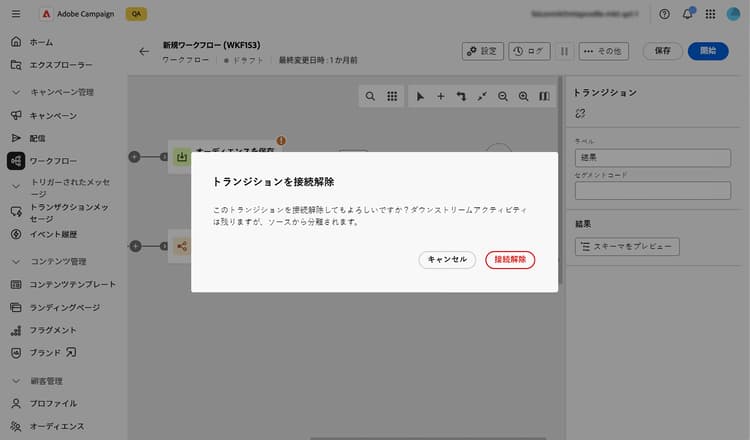Toggle the canvas grid dots icon
This screenshot has width=750, height=440.
tap(392, 96)
